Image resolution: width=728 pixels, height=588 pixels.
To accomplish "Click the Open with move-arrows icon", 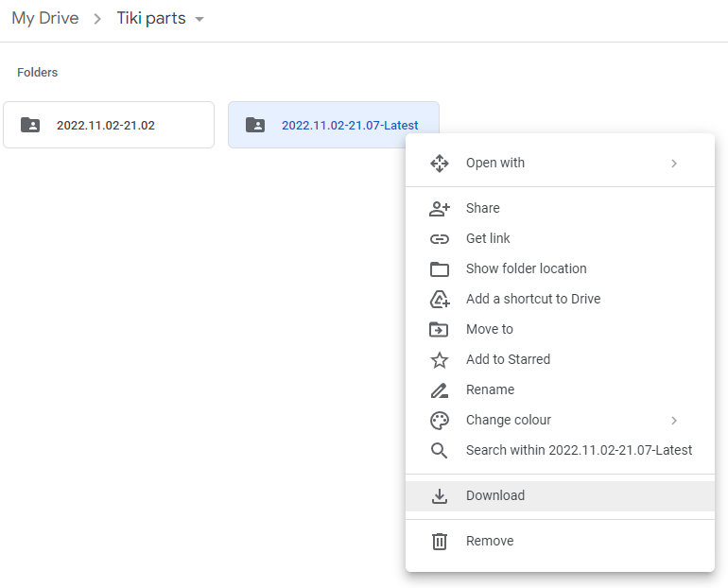I will tap(440, 164).
